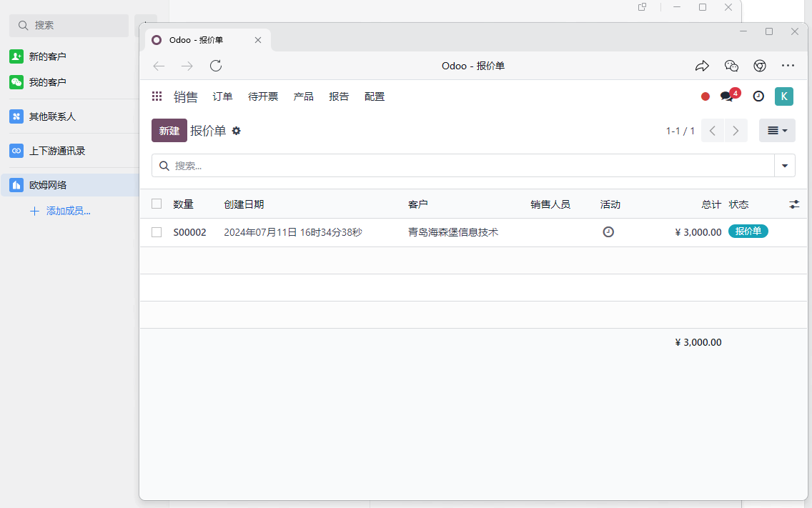Screen dimensions: 812x508
Task: Click date 2024年07月11日 16时34分38秒
Action: point(293,232)
